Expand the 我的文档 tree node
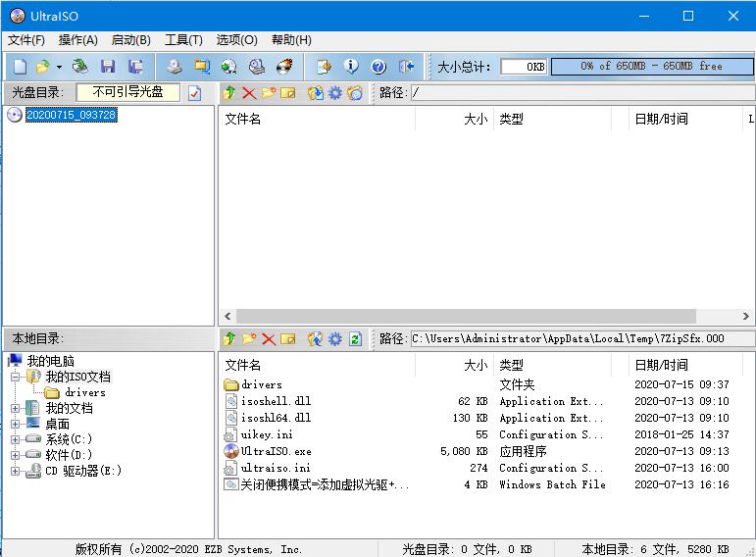This screenshot has width=756, height=557. point(16,409)
